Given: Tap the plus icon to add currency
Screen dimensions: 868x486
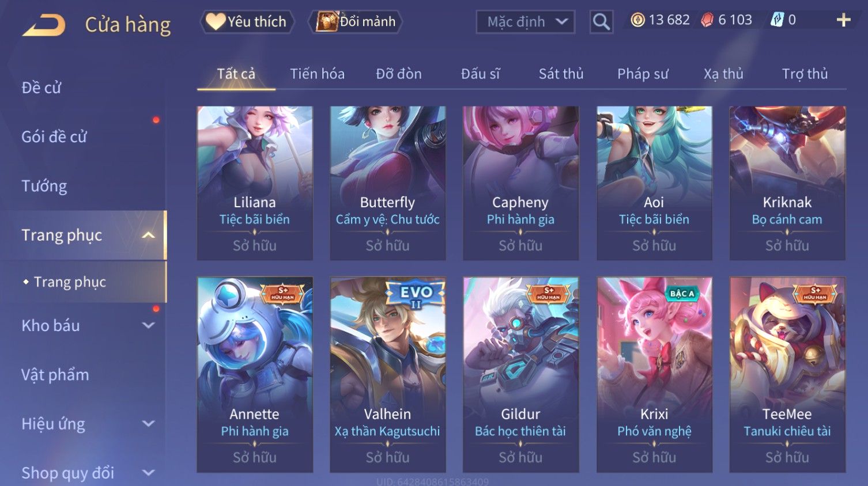Looking at the screenshot, I should pos(843,20).
